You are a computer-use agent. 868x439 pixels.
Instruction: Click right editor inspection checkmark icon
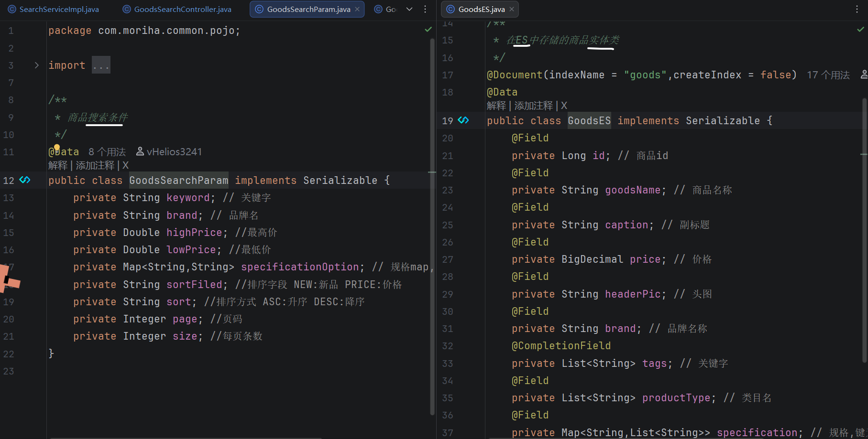pos(860,30)
